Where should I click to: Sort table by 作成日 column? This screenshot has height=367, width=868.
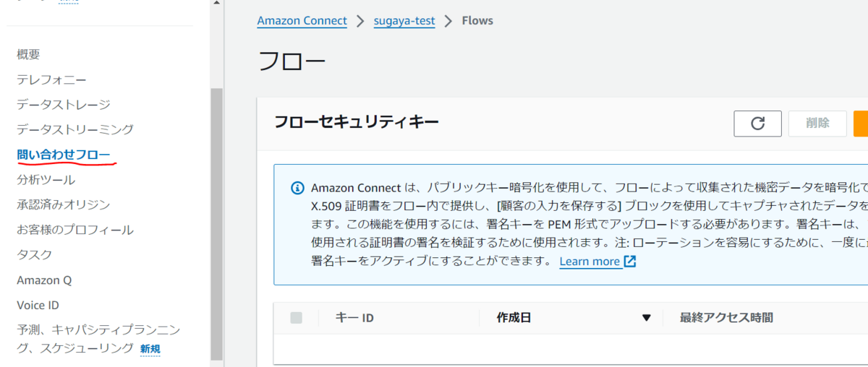pos(514,317)
